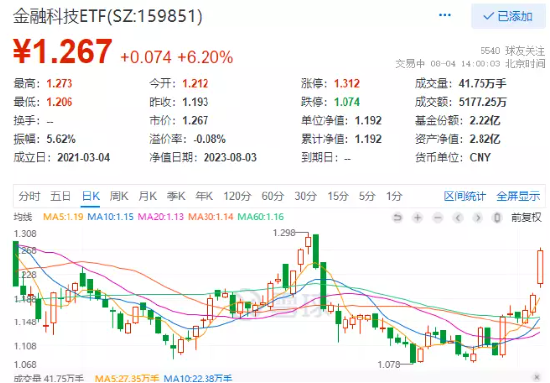Image resolution: width=550 pixels, height=383 pixels.
Task: Click the 涨停 value 1.312
Action: 347,83
